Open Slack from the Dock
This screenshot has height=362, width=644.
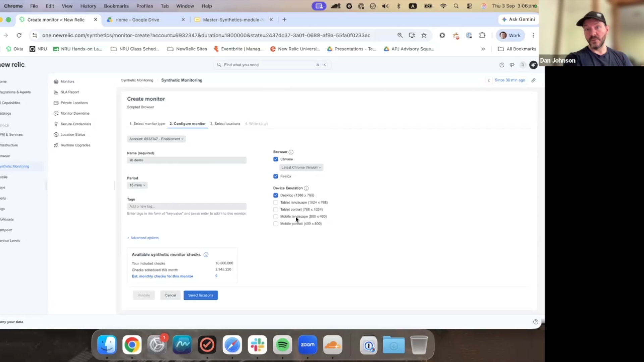[x=257, y=345]
